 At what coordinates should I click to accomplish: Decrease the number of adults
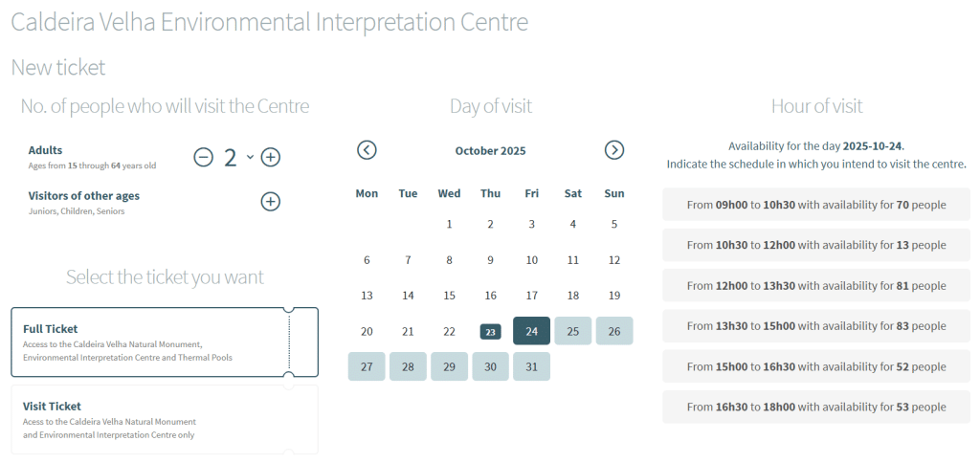coord(203,158)
